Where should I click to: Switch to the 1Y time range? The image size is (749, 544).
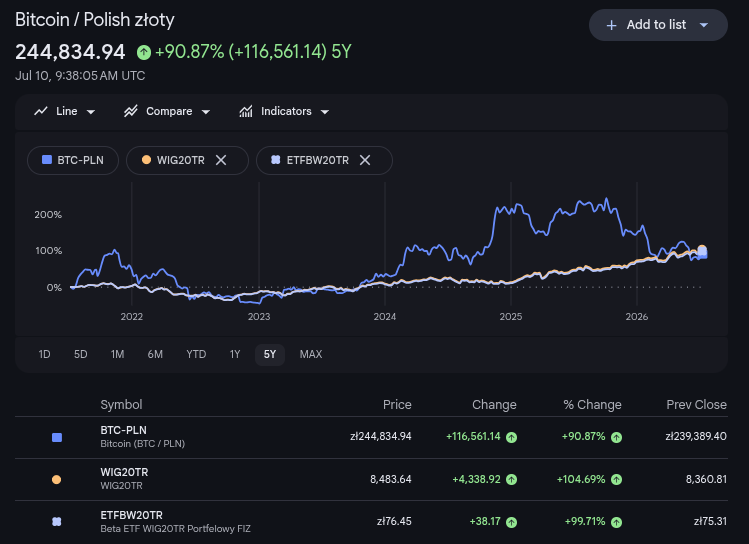(235, 354)
